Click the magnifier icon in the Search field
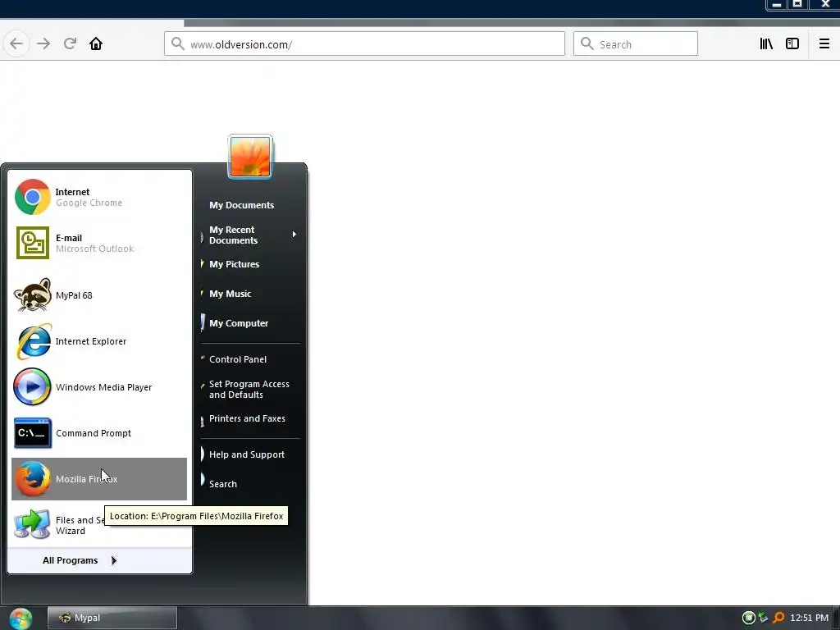 coord(587,43)
